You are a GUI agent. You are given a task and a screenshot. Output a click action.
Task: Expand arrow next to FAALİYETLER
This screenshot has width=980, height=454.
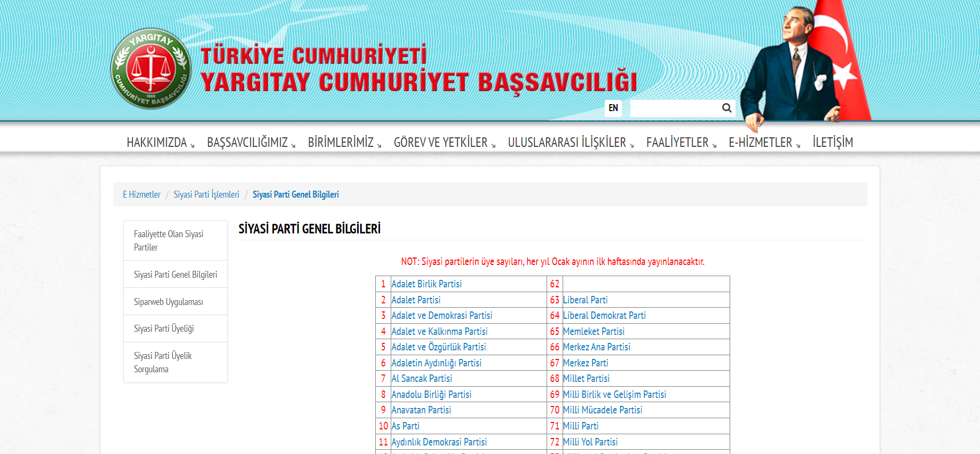coord(714,145)
